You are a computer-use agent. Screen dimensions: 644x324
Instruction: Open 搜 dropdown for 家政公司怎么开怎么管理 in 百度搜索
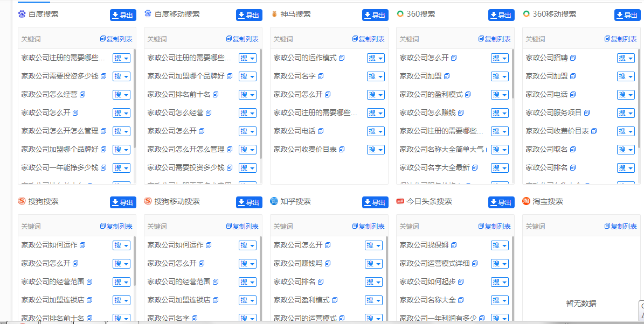122,131
